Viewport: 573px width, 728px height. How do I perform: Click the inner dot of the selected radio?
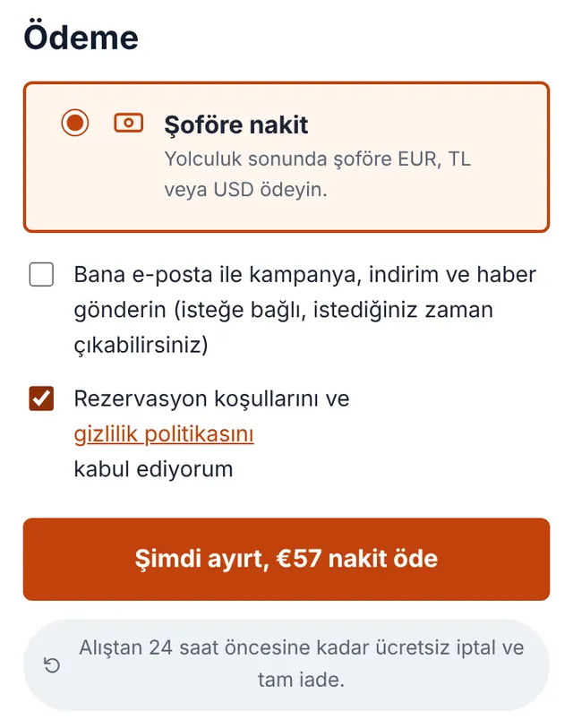[x=75, y=123]
